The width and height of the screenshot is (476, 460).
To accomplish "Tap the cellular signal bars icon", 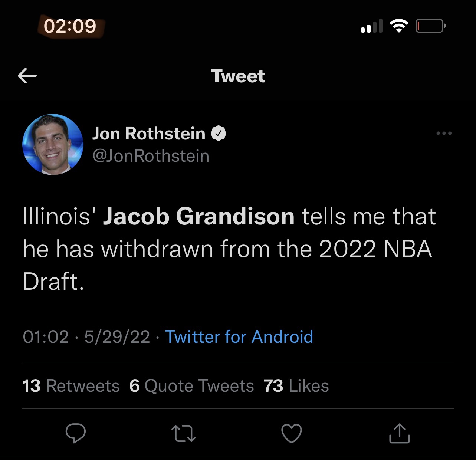I will pos(371,26).
